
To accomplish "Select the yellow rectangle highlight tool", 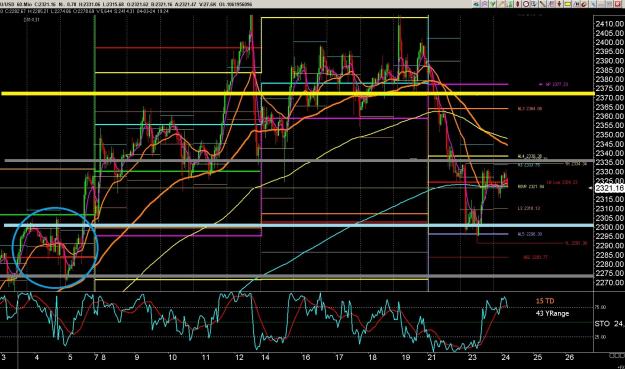I will point(568,4).
